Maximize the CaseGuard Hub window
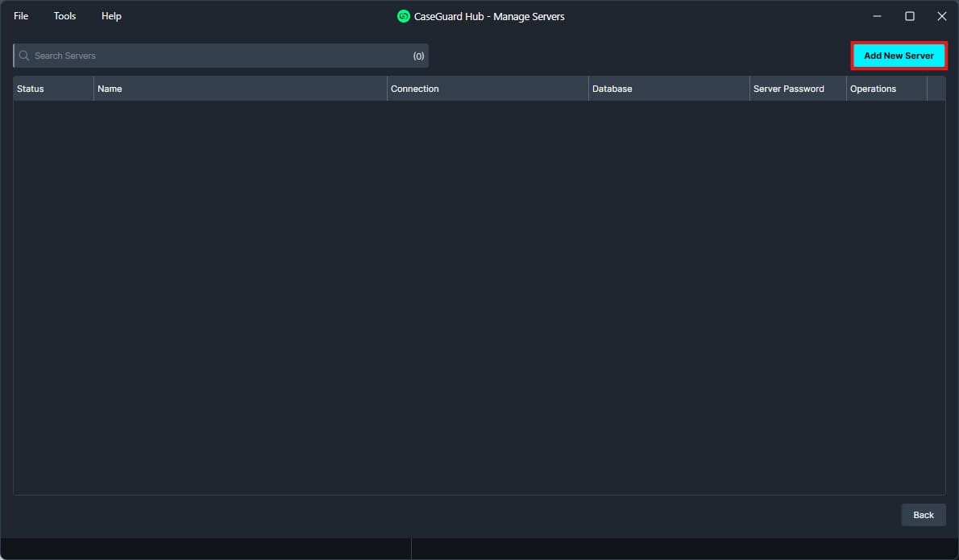The height and width of the screenshot is (560, 959). coord(910,16)
